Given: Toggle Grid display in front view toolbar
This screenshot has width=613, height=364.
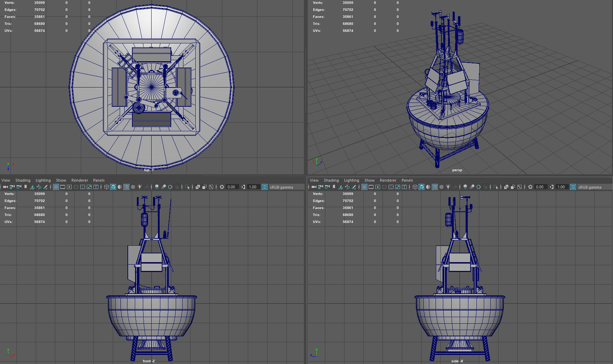Looking at the screenshot, I should pos(56,187).
